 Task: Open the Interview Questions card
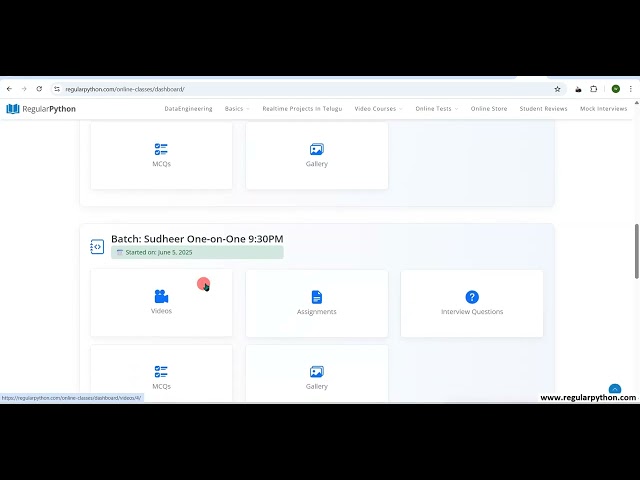click(x=472, y=303)
